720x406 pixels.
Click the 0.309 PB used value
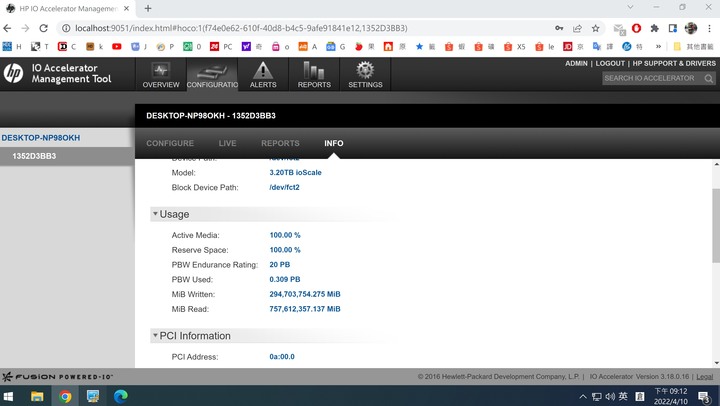(285, 279)
